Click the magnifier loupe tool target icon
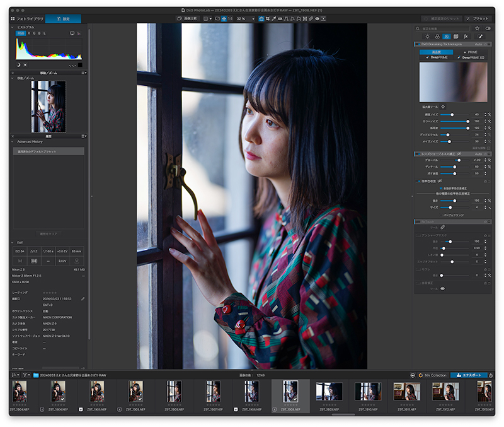Image resolution: width=504 pixels, height=427 pixels. 442,107
